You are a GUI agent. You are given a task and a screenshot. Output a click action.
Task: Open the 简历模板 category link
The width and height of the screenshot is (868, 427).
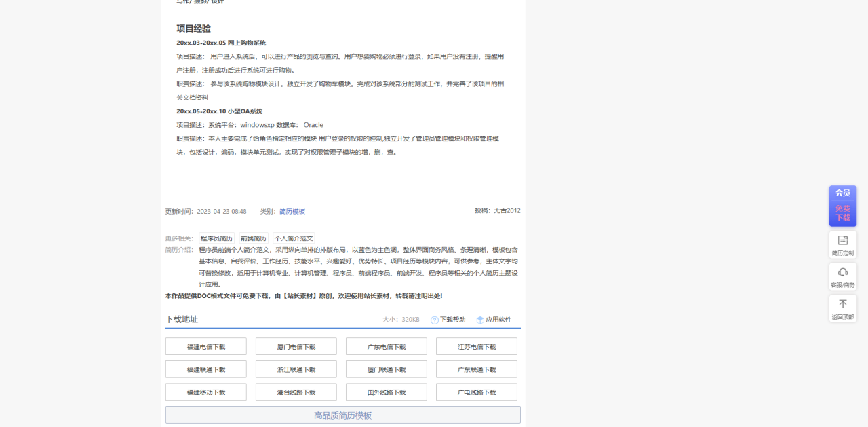(x=292, y=211)
